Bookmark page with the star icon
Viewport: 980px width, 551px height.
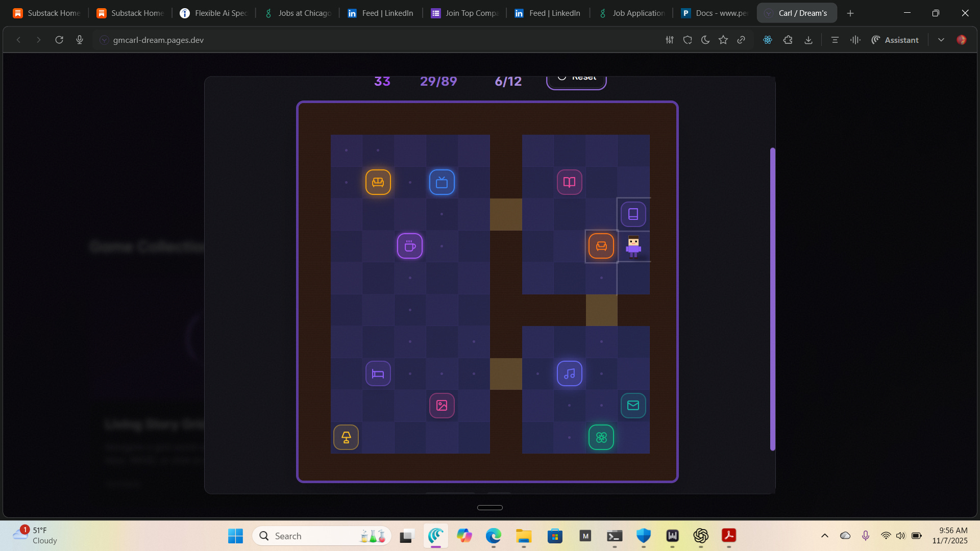(723, 40)
